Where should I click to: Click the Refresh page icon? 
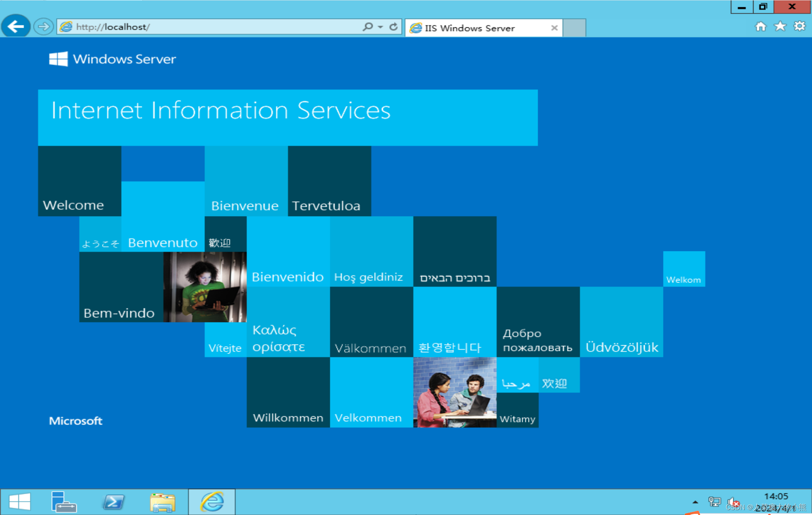[394, 27]
